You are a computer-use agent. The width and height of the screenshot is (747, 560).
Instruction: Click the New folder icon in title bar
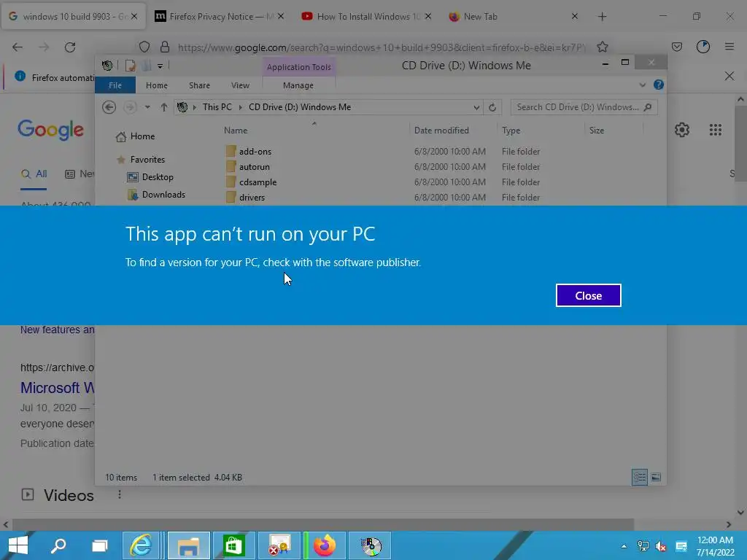[x=147, y=66]
